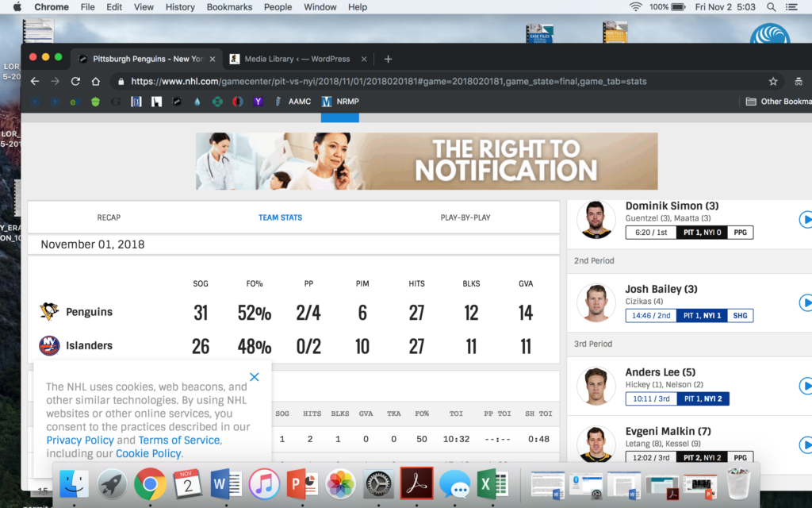Open Adobe Acrobat from the dock

(x=417, y=483)
